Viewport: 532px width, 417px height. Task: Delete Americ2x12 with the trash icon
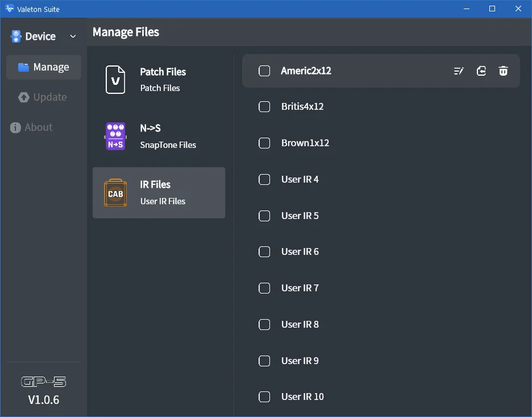point(503,71)
